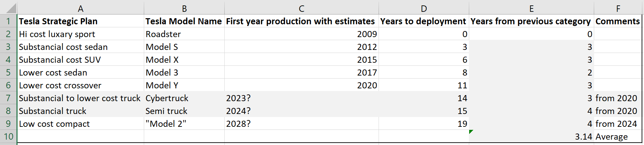Image resolution: width=644 pixels, height=145 pixels.
Task: Select column F header
Action: click(618, 8)
